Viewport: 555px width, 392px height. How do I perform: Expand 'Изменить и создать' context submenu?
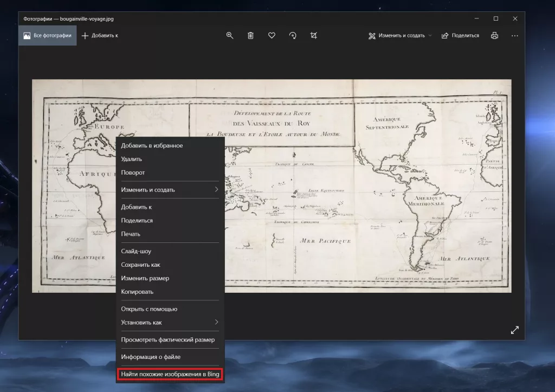coord(170,190)
